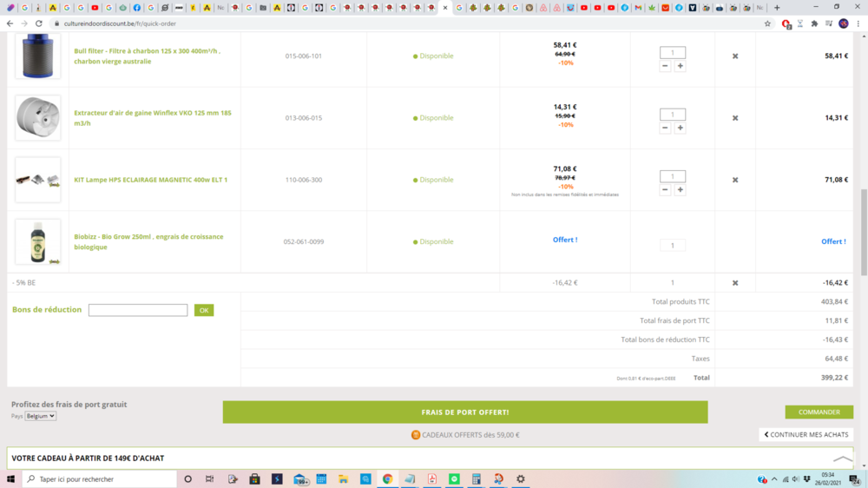Click the Bull filter thumbnail image
This screenshot has width=868, height=488.
pos(37,56)
